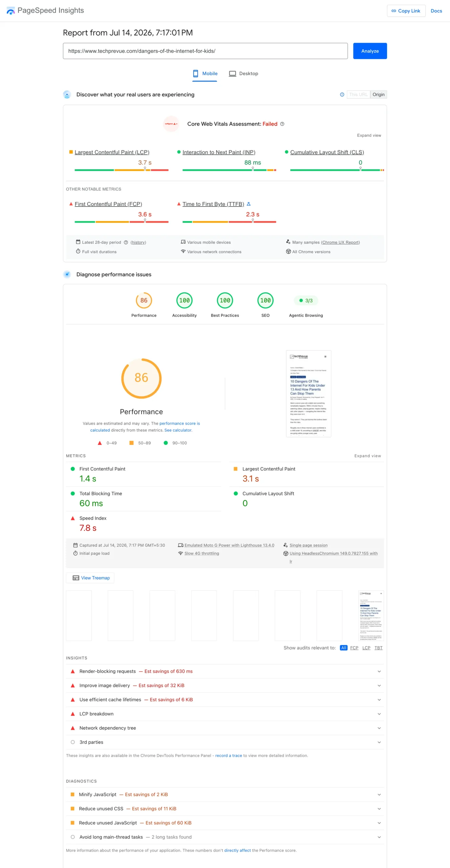The height and width of the screenshot is (868, 450).
Task: Expand LCP breakdown insight
Action: point(225,714)
